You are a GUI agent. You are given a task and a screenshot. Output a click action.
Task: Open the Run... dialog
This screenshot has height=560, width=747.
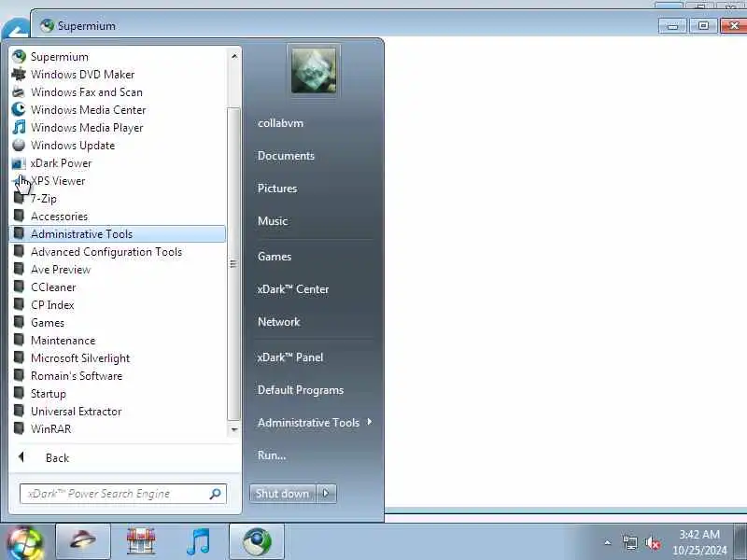pos(272,455)
